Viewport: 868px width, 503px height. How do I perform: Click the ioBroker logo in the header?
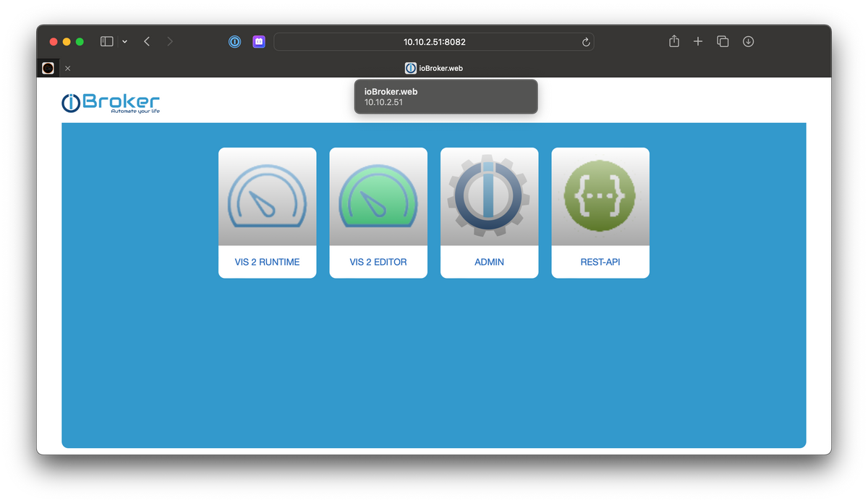click(111, 103)
